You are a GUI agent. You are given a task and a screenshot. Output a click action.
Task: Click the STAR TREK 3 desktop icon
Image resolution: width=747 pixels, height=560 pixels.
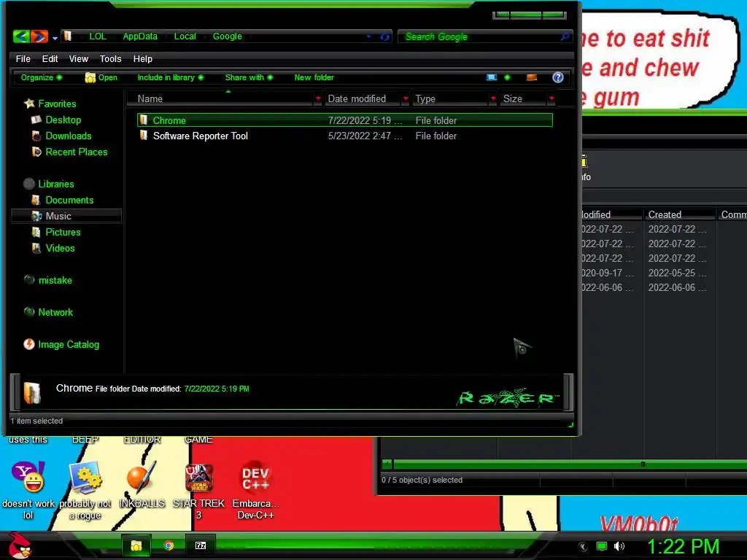[x=198, y=491]
